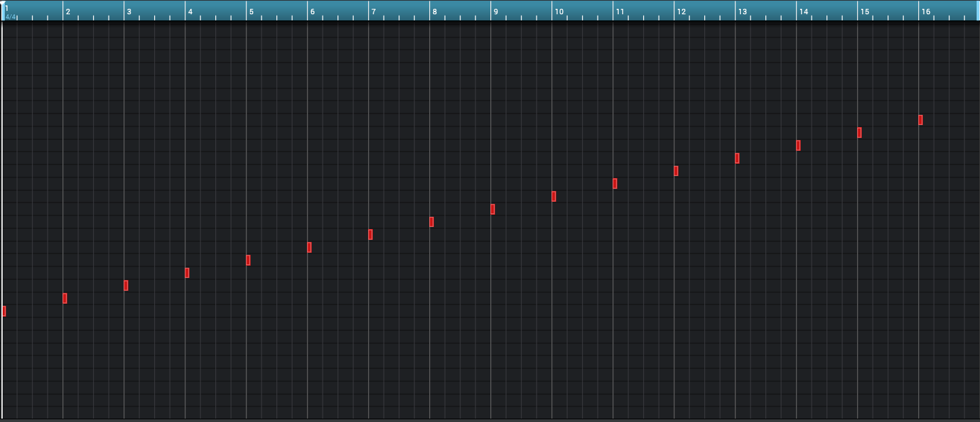Click bar 6 marker in timeline ruler
980x422 pixels.
[312, 12]
